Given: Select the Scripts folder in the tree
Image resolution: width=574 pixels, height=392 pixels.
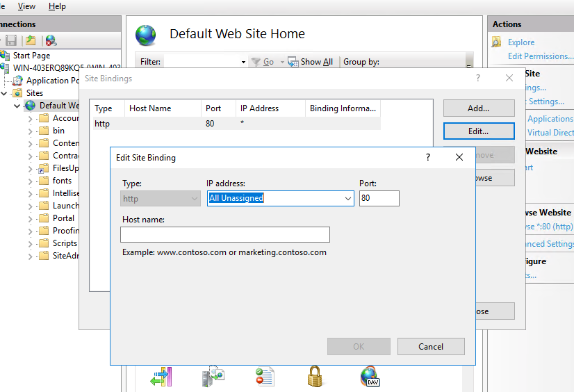Looking at the screenshot, I should [65, 243].
